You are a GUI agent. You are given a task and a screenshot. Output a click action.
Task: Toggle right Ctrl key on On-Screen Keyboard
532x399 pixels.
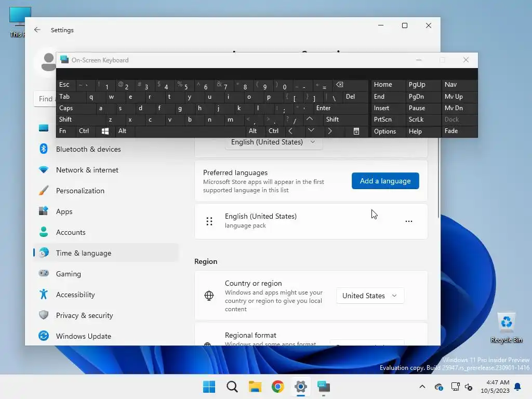275,131
